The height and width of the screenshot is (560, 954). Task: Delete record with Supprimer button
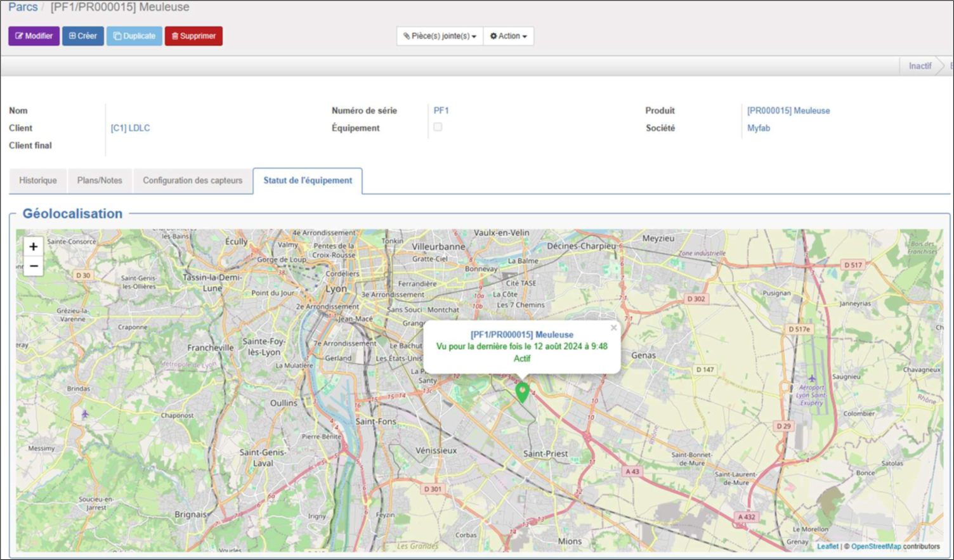pyautogui.click(x=193, y=36)
